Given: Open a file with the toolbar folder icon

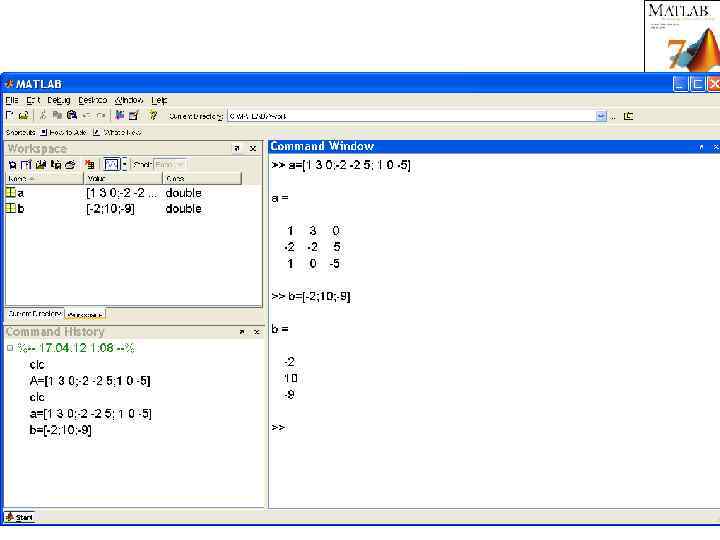Looking at the screenshot, I should click(x=23, y=116).
